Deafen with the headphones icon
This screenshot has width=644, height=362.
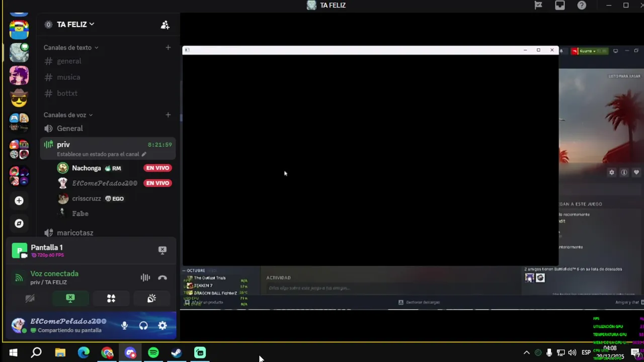point(143,325)
